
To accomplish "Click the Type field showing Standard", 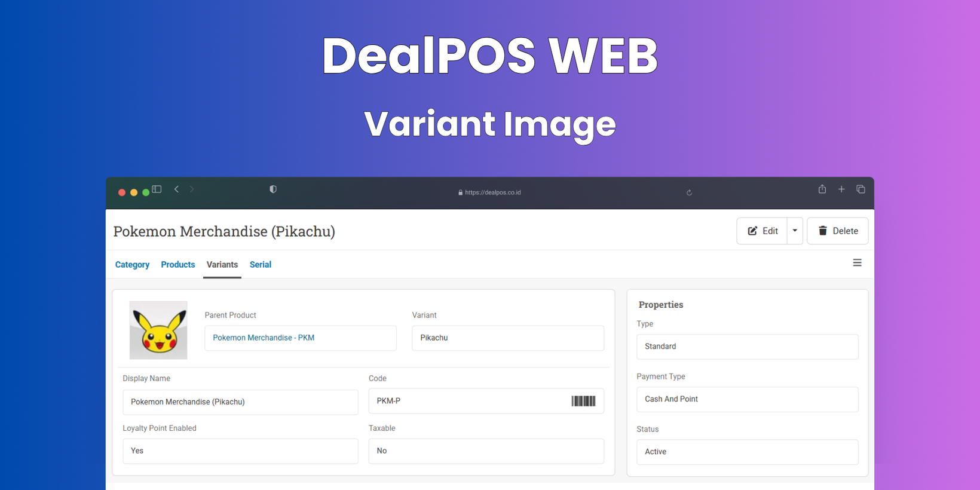I will click(x=748, y=347).
